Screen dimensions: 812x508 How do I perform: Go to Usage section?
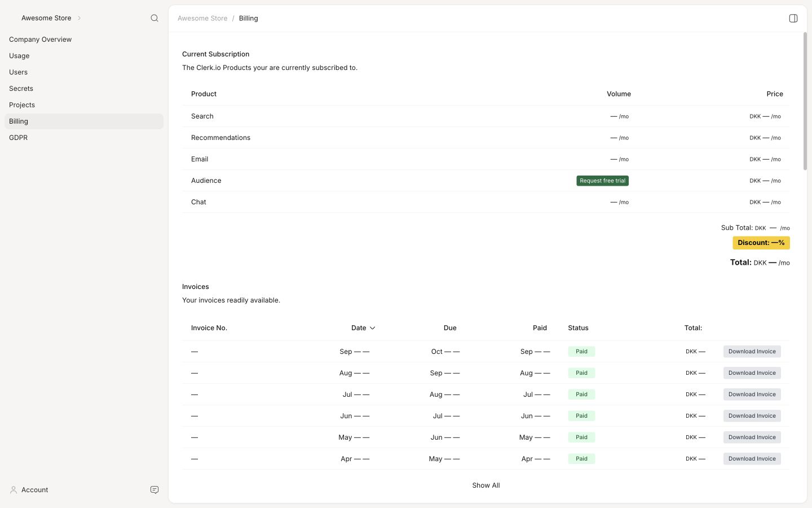pos(84,56)
